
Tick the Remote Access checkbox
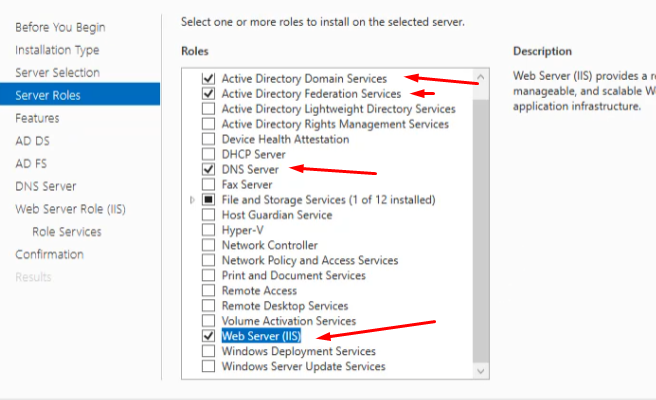point(208,290)
